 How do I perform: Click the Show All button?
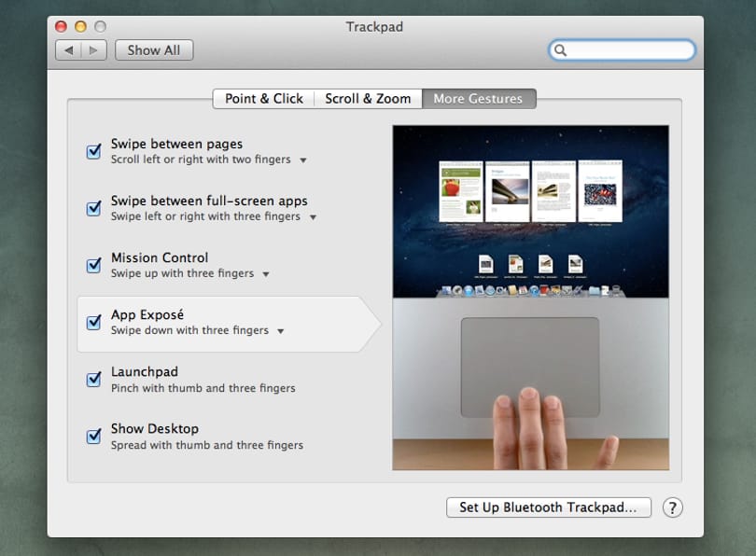coord(154,50)
